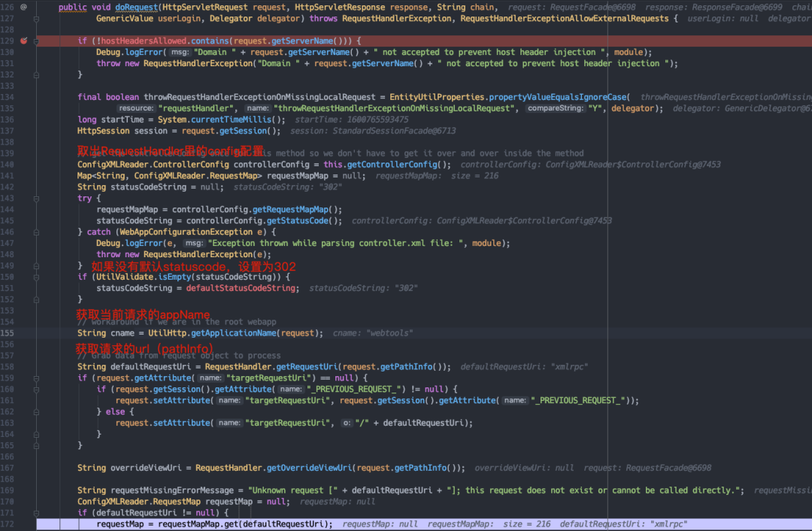Click getRequestUri call on line 158
This screenshot has width=812, height=531.
(x=307, y=367)
